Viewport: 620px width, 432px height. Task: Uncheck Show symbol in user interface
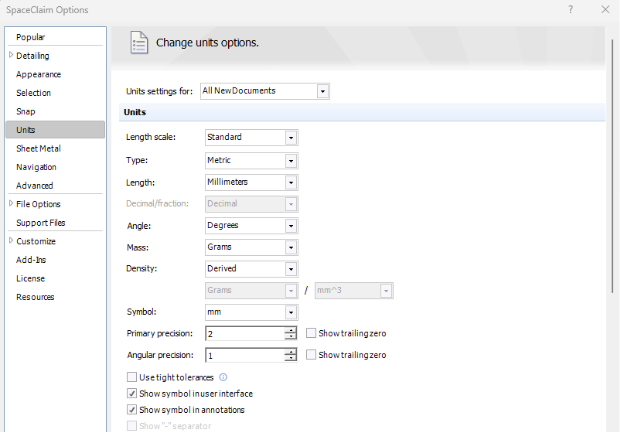132,393
